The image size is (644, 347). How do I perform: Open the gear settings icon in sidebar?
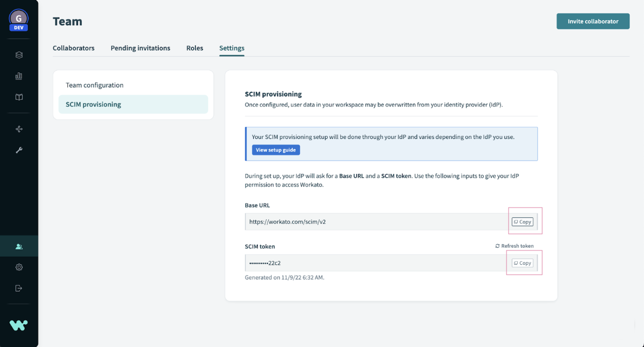19,267
